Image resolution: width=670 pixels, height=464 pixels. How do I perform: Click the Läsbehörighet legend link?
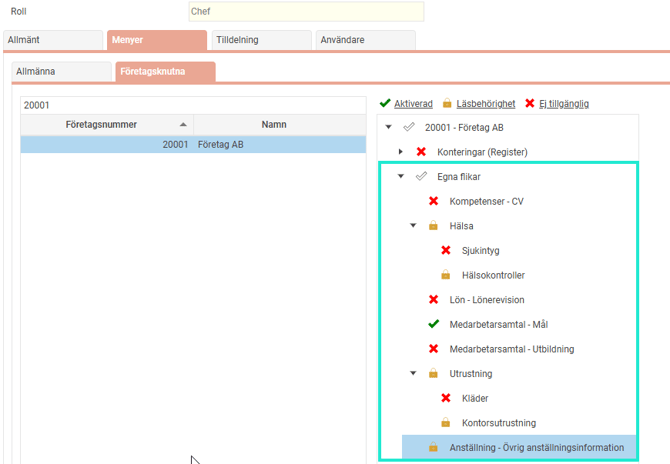click(x=485, y=104)
